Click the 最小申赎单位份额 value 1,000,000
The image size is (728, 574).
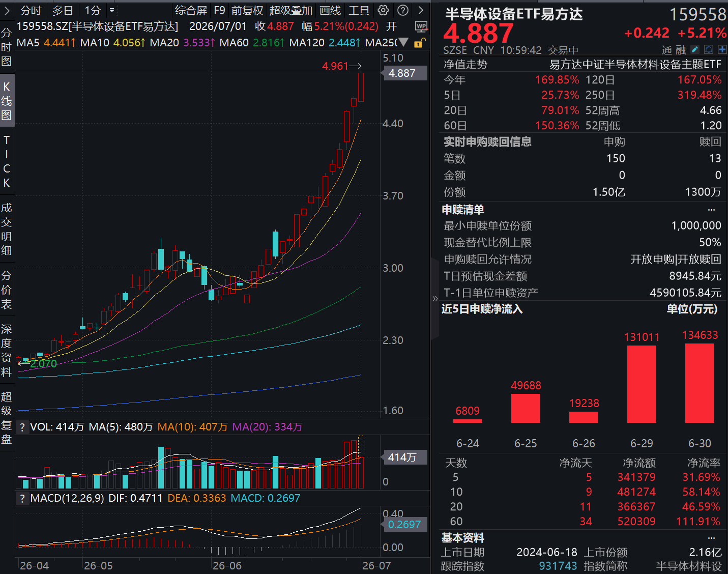click(696, 226)
